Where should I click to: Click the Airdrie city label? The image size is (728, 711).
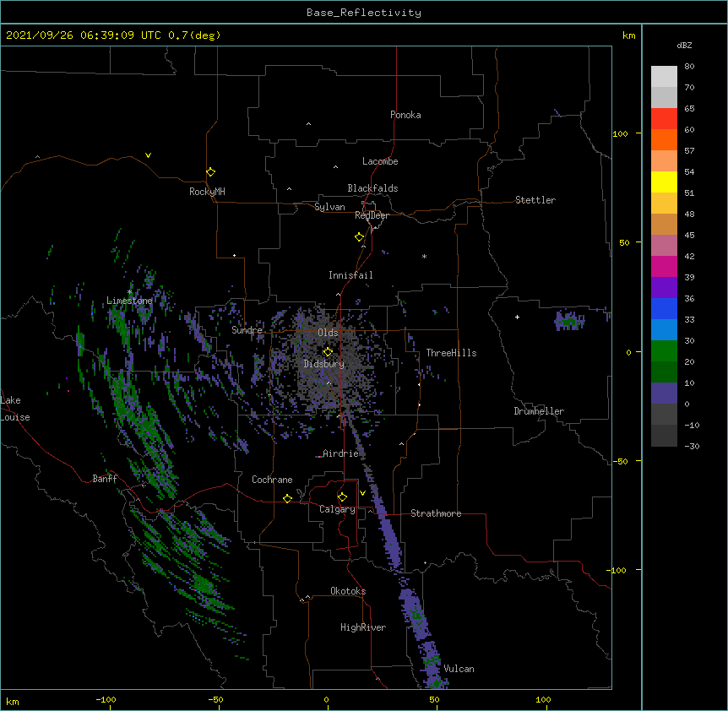point(341,453)
